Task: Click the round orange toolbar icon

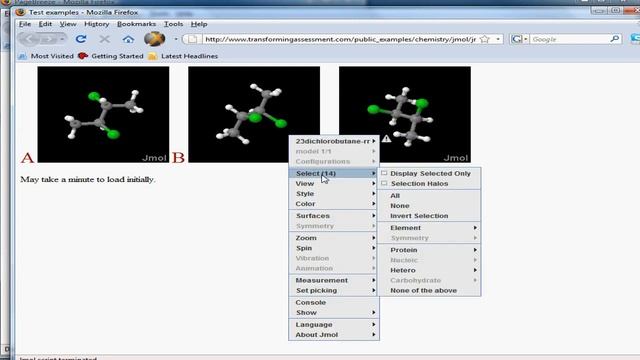Action: [x=154, y=39]
